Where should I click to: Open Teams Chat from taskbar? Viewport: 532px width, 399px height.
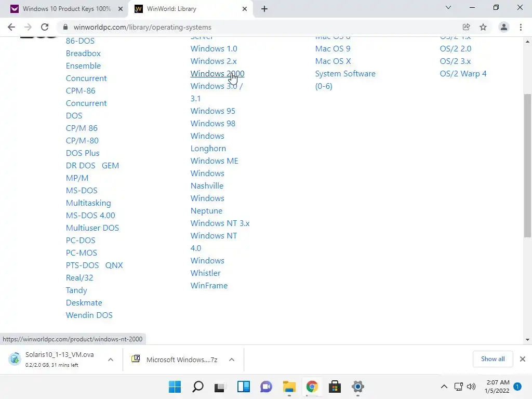coord(266,387)
